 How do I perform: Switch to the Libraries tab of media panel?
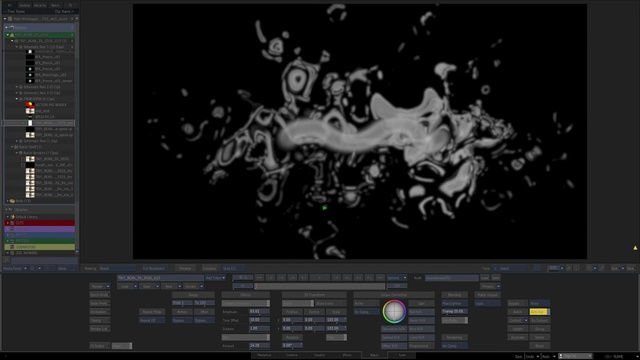pyautogui.click(x=40, y=5)
